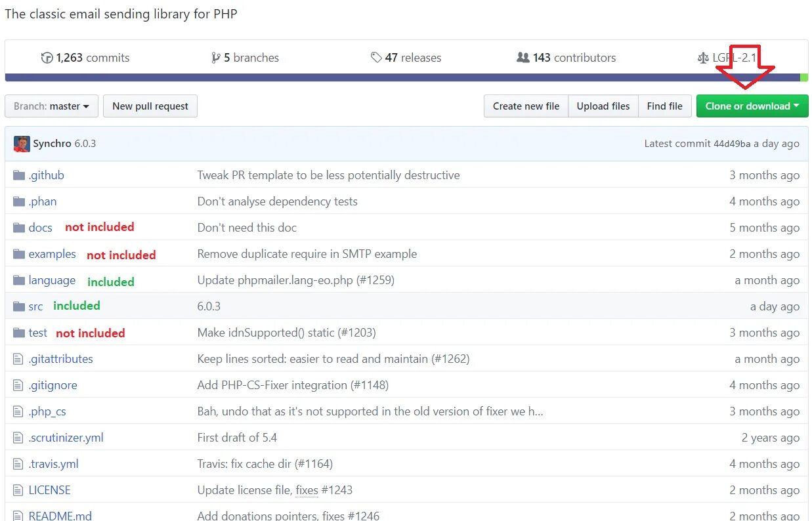
Task: Click the docs folder icon
Action: tap(18, 228)
